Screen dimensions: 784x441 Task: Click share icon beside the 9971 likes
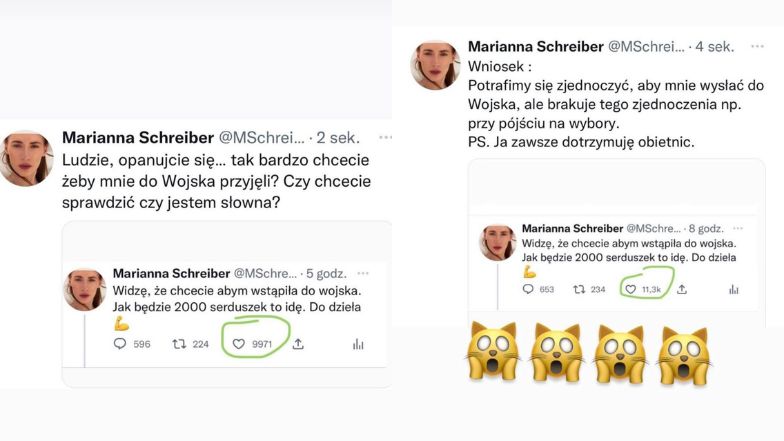298,344
